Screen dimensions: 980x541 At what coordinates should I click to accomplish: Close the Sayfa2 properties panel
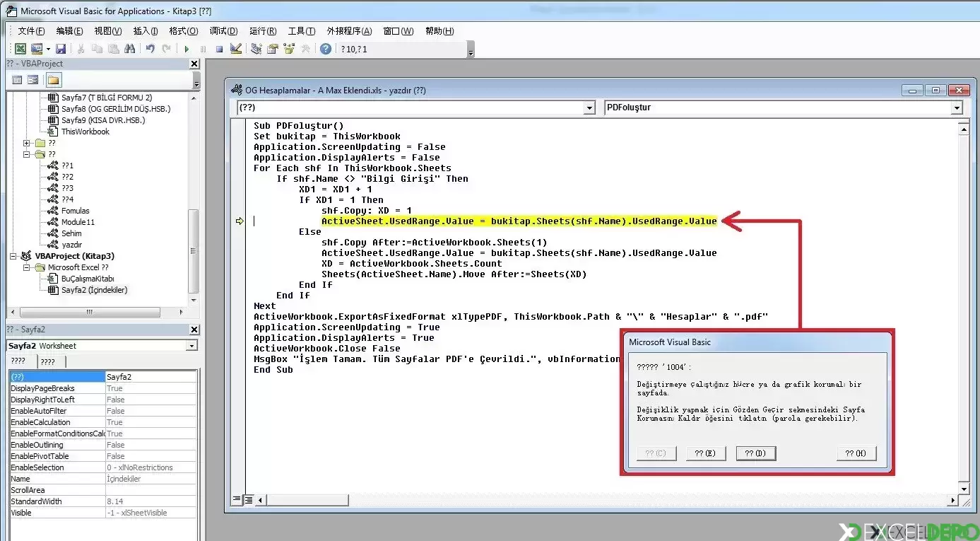click(x=194, y=330)
